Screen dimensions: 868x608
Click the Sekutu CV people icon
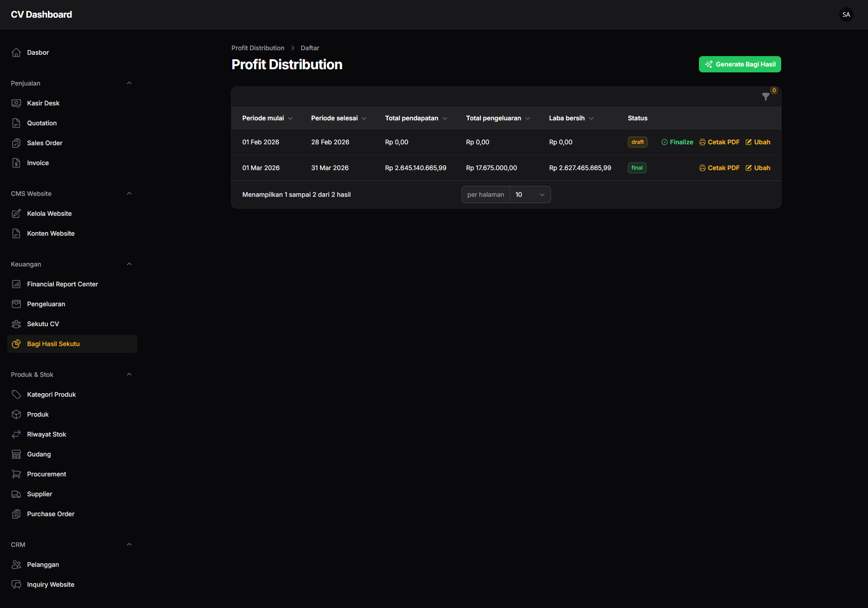click(16, 324)
